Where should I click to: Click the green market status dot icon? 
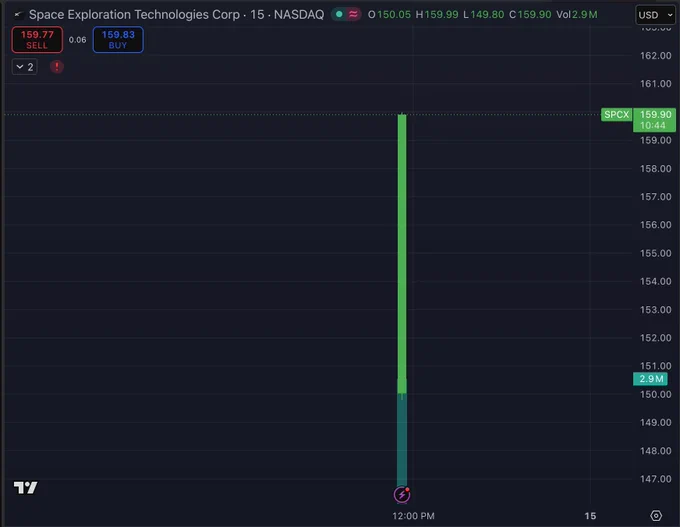[x=339, y=14]
